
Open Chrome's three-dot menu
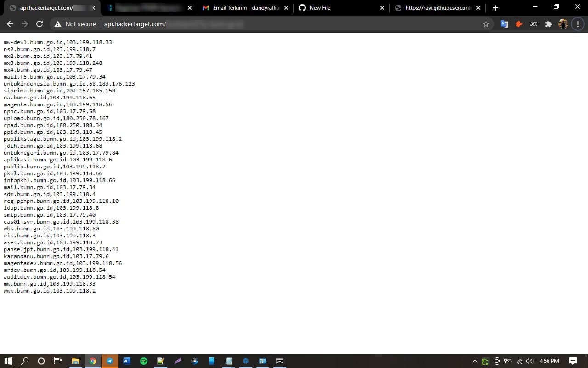[578, 24]
